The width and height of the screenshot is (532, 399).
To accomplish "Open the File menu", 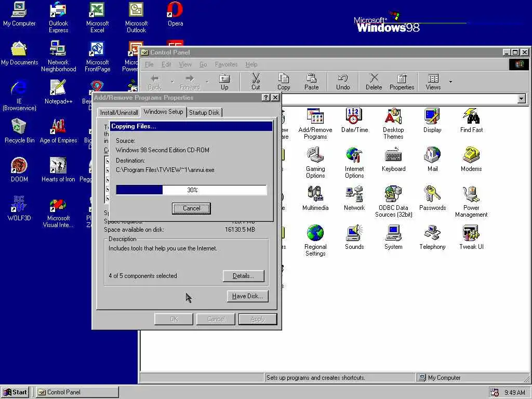I will coord(149,64).
